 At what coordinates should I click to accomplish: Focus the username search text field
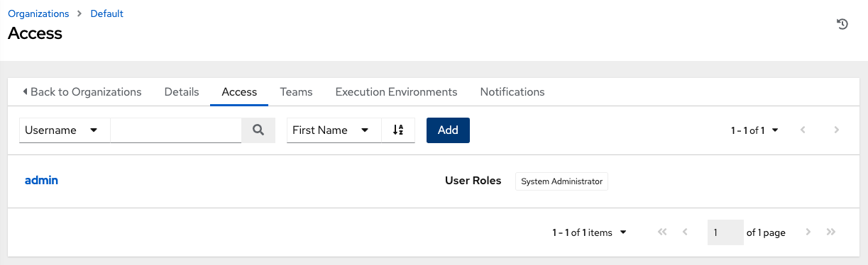click(x=176, y=130)
